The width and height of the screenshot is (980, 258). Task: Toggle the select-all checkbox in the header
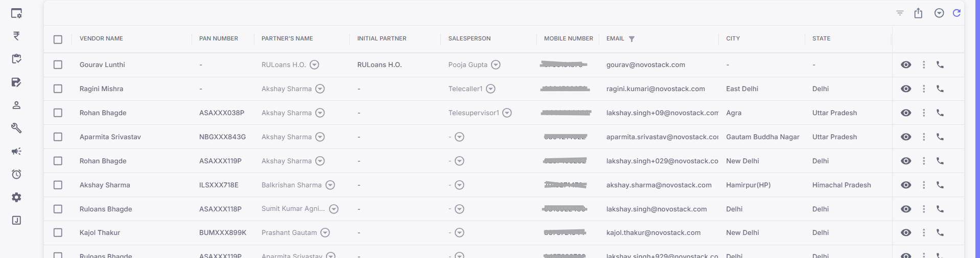[x=58, y=39]
